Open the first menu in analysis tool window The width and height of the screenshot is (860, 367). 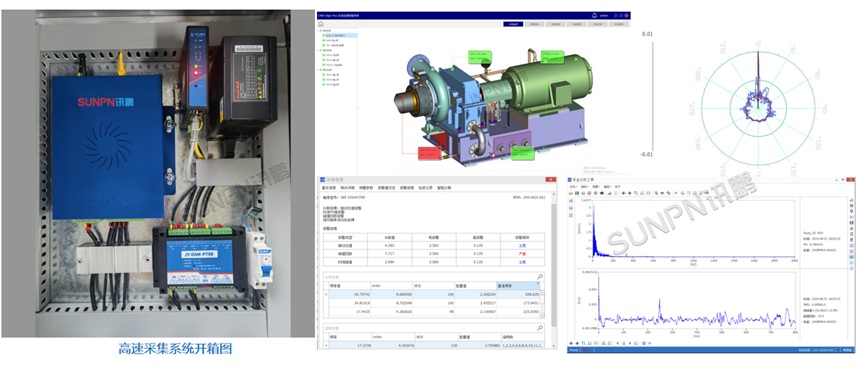pos(574,187)
